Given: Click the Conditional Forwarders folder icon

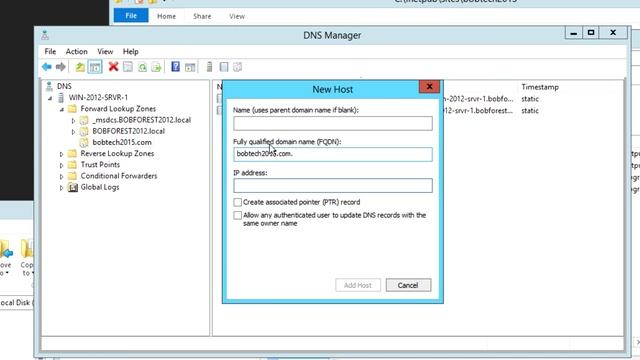Looking at the screenshot, I should [x=72, y=176].
